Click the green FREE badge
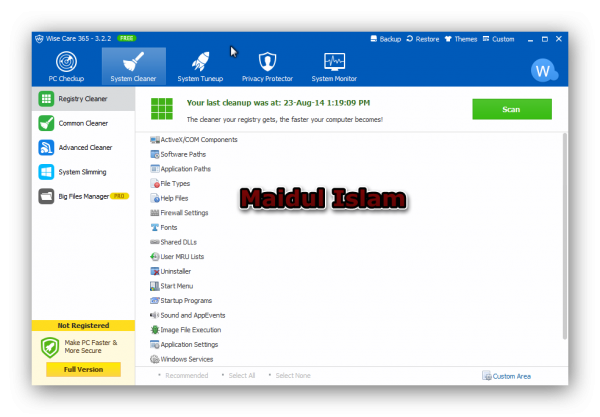The image size is (600, 417). pos(127,38)
